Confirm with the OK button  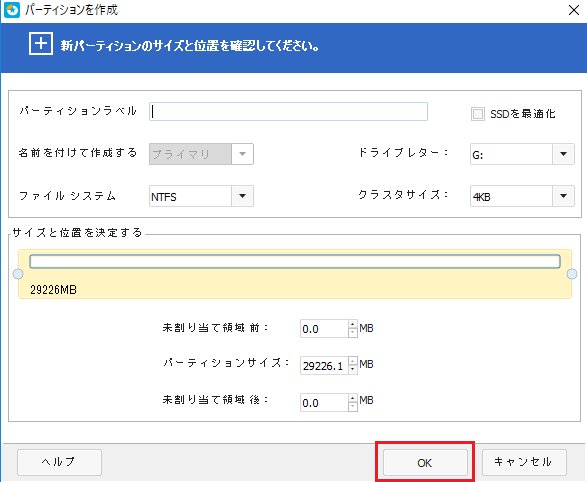pyautogui.click(x=425, y=463)
